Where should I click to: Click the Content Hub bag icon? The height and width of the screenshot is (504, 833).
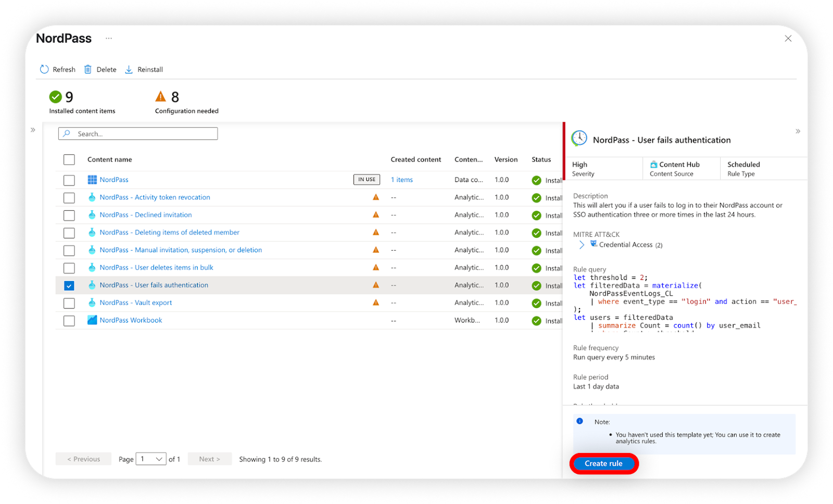tap(653, 164)
